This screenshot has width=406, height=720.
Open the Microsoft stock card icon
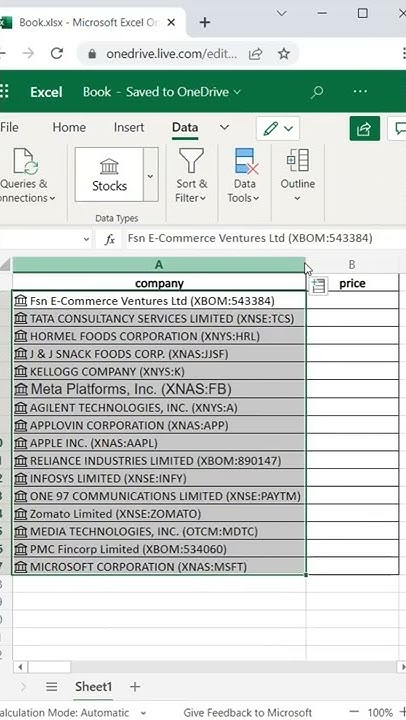pyautogui.click(x=21, y=567)
